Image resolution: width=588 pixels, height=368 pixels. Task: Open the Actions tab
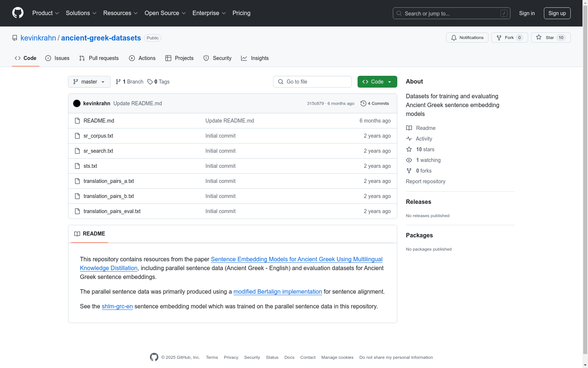(142, 58)
